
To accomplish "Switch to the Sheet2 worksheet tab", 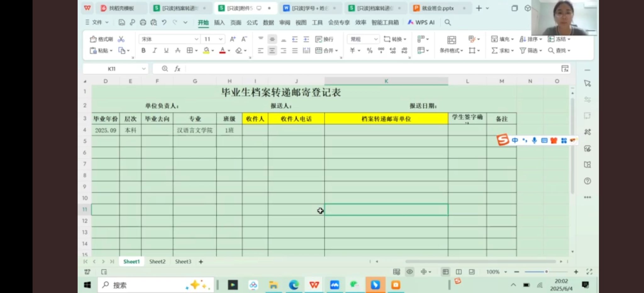I will 157,262.
